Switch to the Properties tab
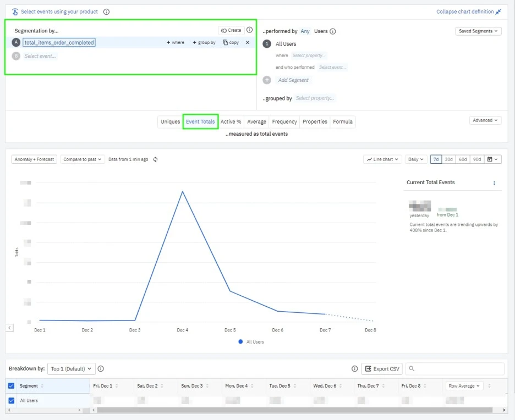 tap(315, 121)
